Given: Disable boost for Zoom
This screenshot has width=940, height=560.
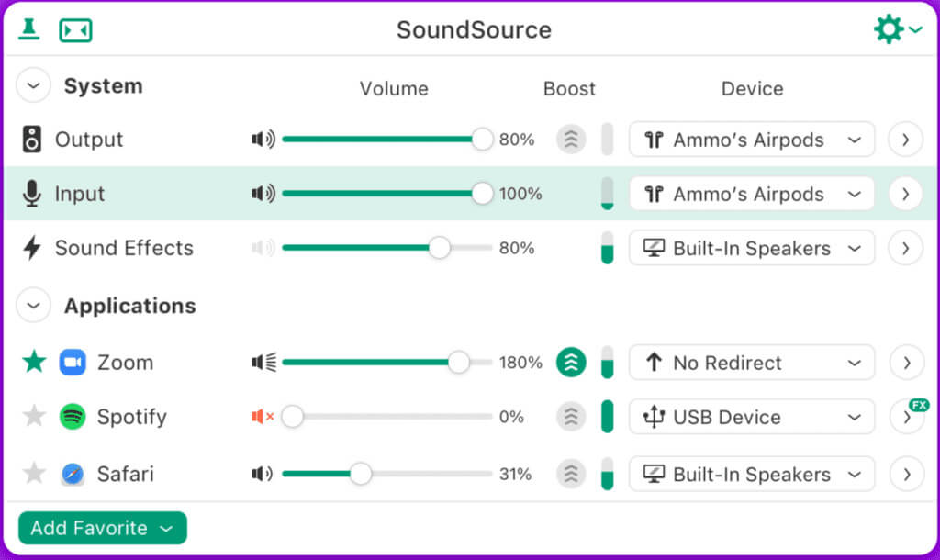Looking at the screenshot, I should pos(571,362).
